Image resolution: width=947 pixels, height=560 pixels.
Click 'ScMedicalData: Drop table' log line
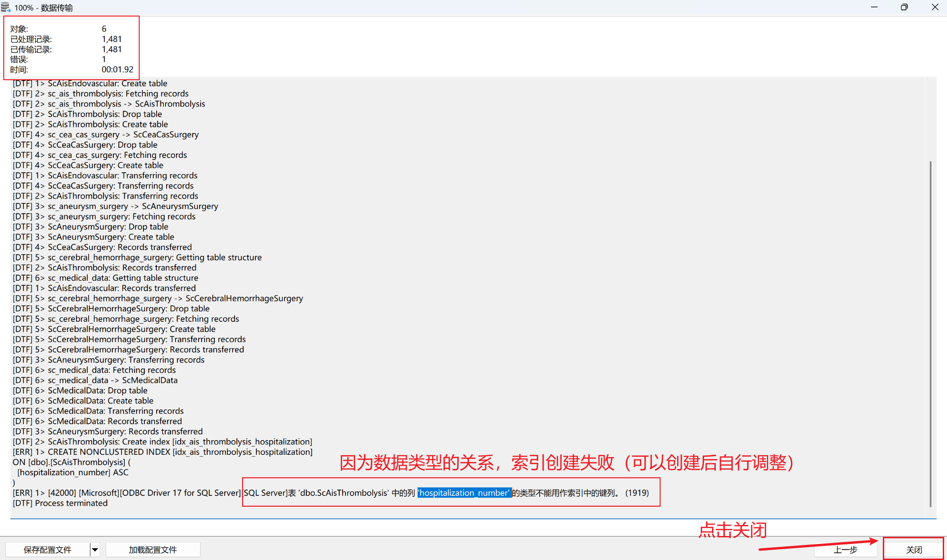pos(80,391)
